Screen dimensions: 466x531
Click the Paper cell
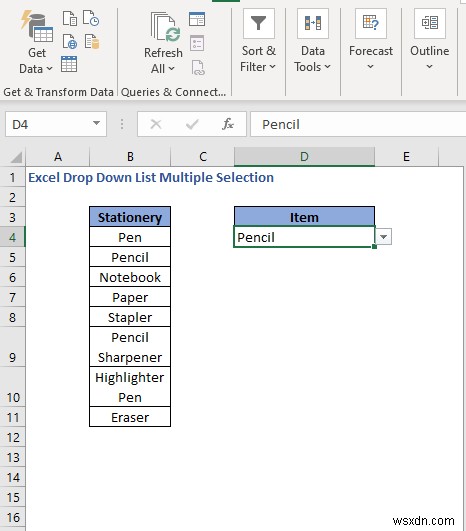(130, 297)
